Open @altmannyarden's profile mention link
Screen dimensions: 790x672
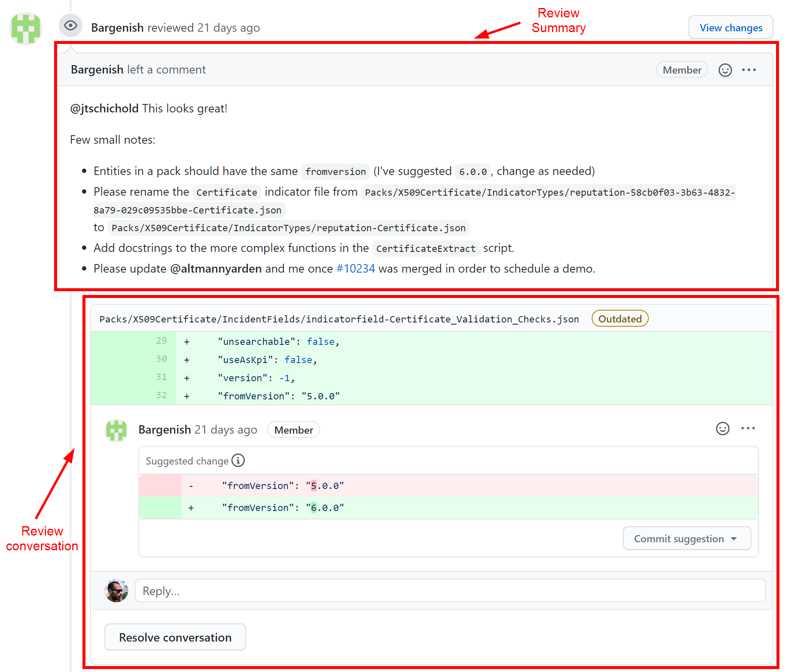point(216,269)
